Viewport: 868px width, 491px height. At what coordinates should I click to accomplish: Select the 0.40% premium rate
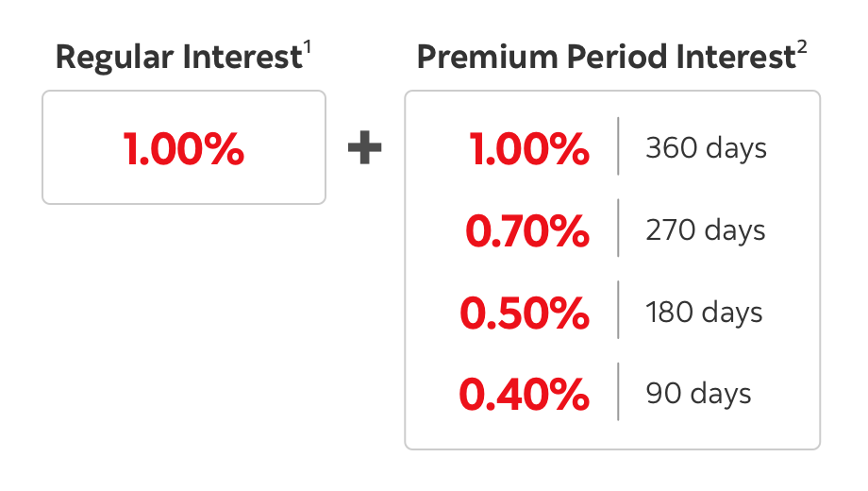tap(525, 394)
